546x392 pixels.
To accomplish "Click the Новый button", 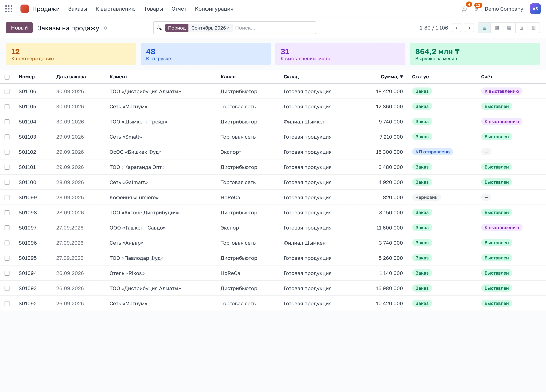I will (19, 28).
